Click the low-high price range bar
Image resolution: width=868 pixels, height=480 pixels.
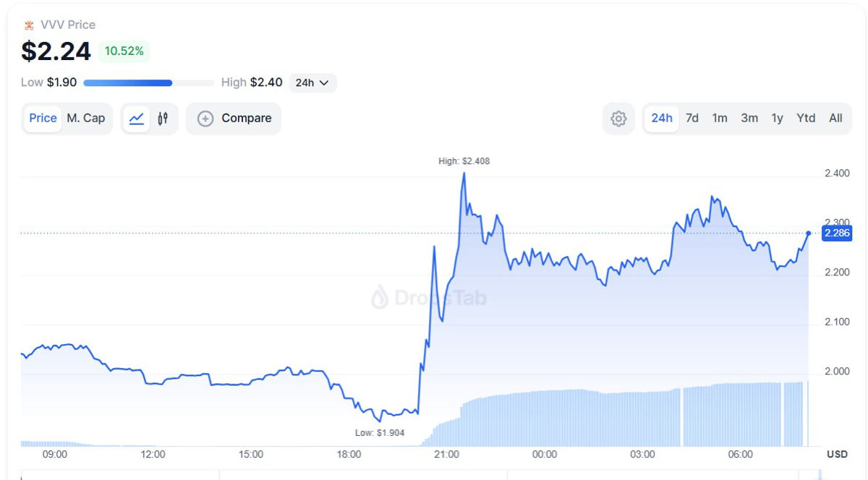pos(148,83)
